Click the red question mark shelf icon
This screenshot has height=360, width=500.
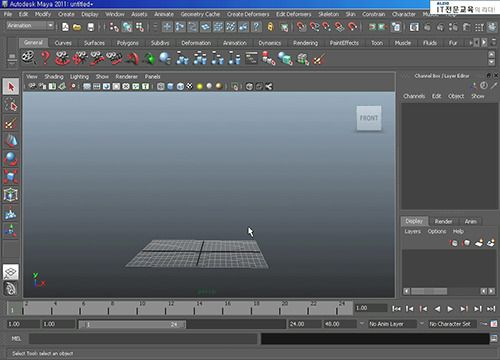(45, 58)
